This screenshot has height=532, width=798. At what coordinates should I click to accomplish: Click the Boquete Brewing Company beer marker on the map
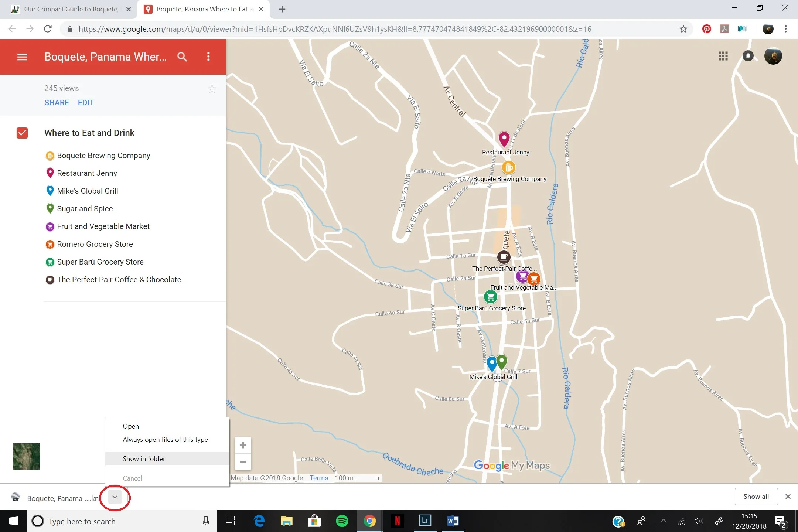pyautogui.click(x=508, y=168)
